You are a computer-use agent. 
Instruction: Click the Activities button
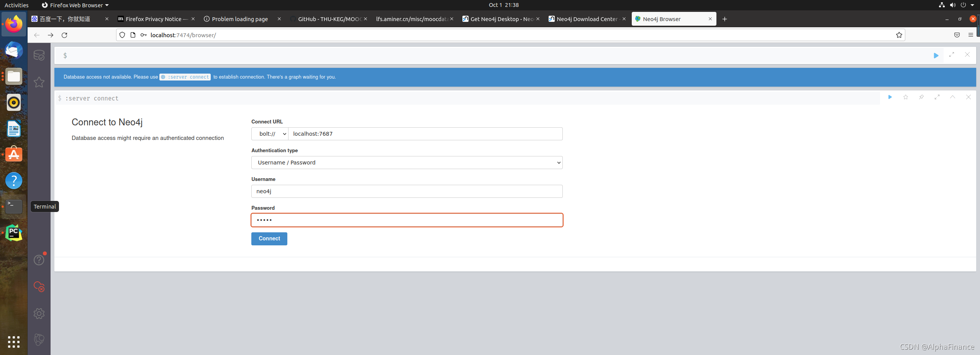pyautogui.click(x=16, y=5)
